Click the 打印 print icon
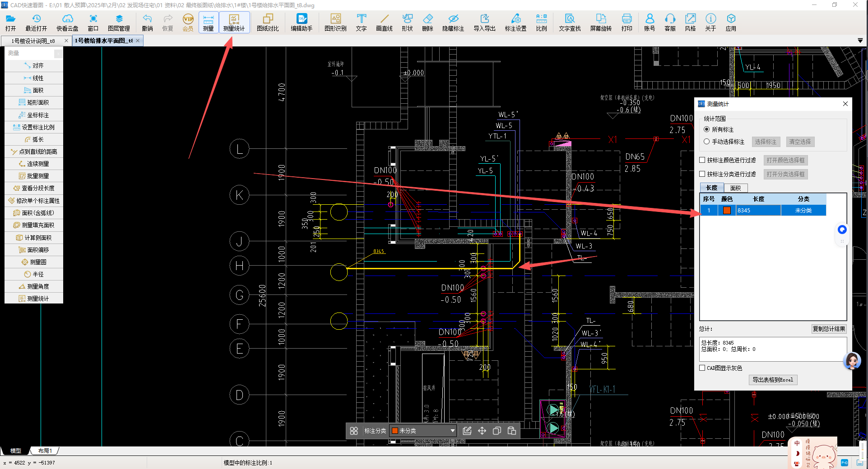This screenshot has width=868, height=469. point(627,22)
